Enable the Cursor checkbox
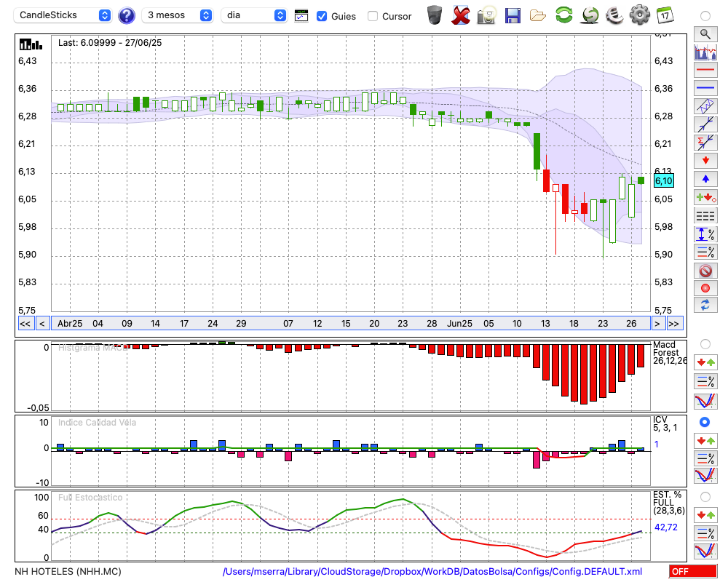 point(372,16)
